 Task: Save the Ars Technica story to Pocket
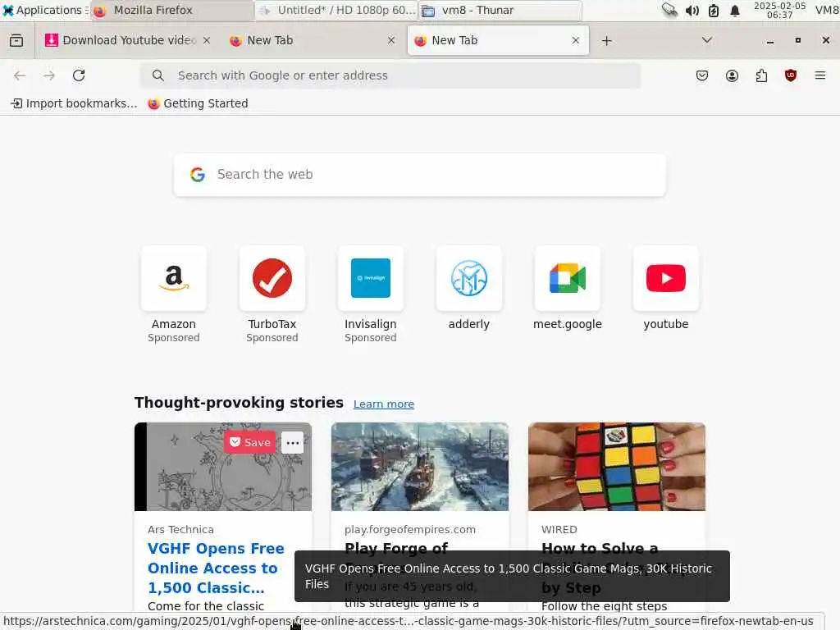coord(249,442)
